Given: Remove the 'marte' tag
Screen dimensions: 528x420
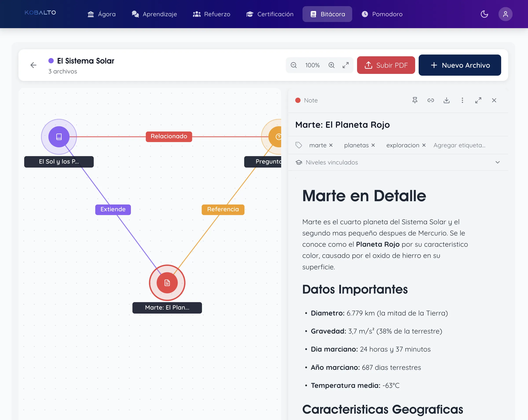Looking at the screenshot, I should point(331,145).
